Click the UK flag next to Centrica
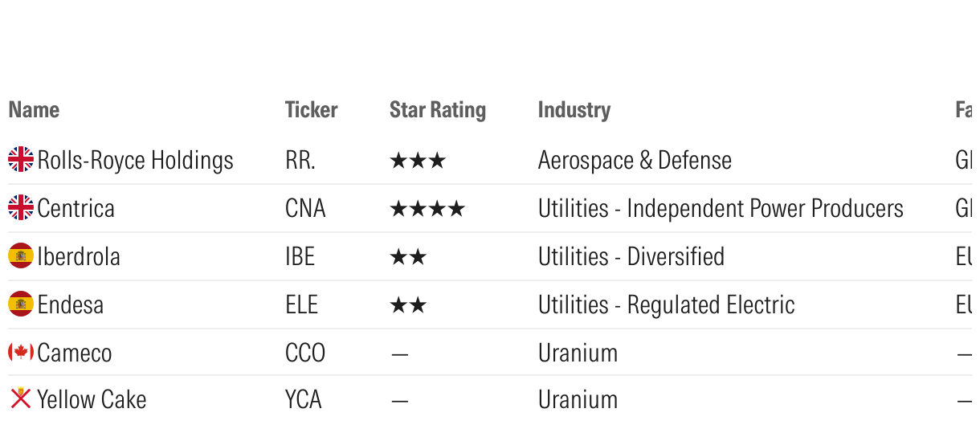 point(21,208)
